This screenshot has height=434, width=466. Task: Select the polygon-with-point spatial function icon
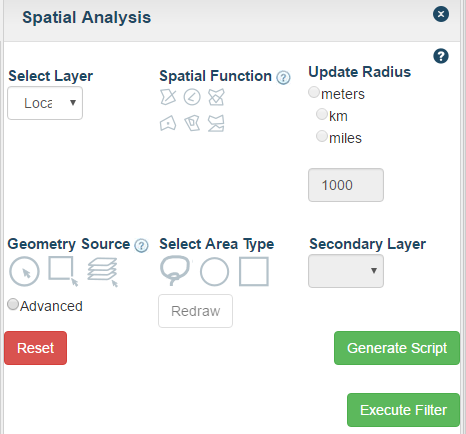(x=168, y=123)
